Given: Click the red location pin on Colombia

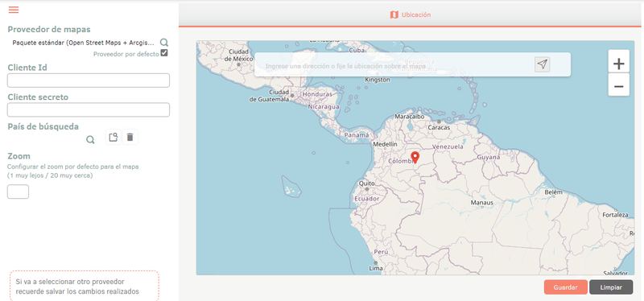Looking at the screenshot, I should [x=415, y=158].
